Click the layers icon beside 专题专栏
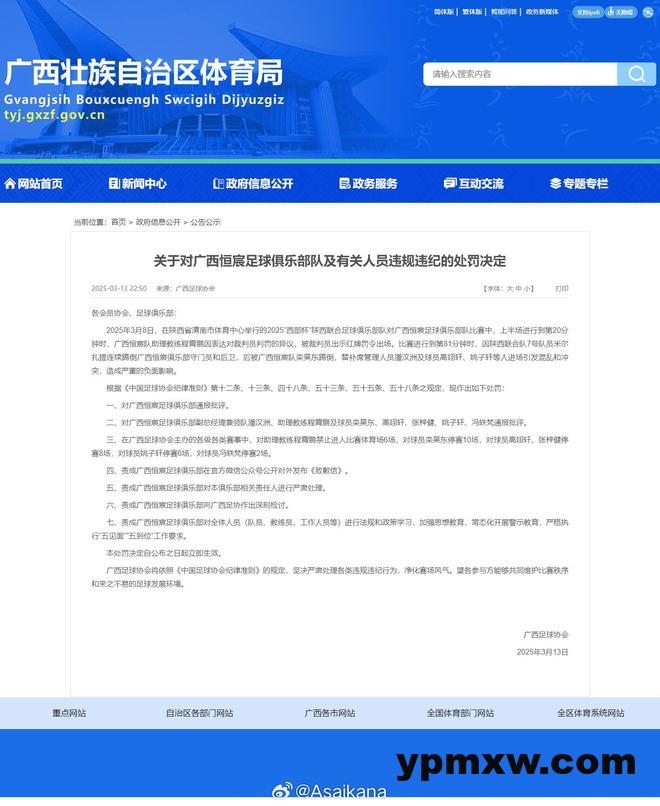660x806 pixels. [555, 183]
